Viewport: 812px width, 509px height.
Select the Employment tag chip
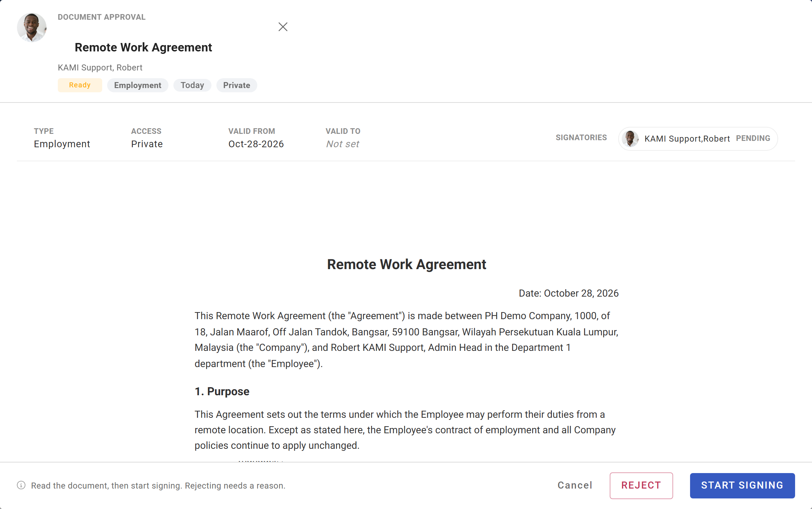click(138, 85)
